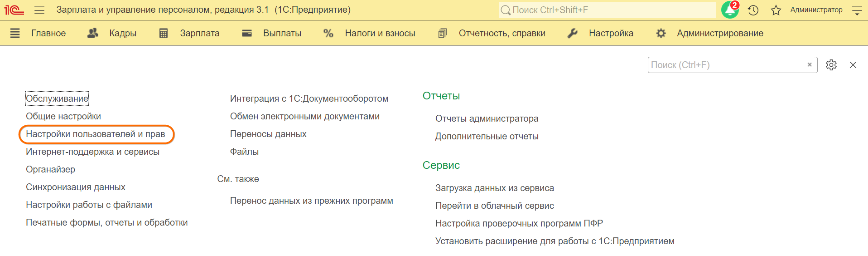
Task: Open Синхронизация данных
Action: 76,187
